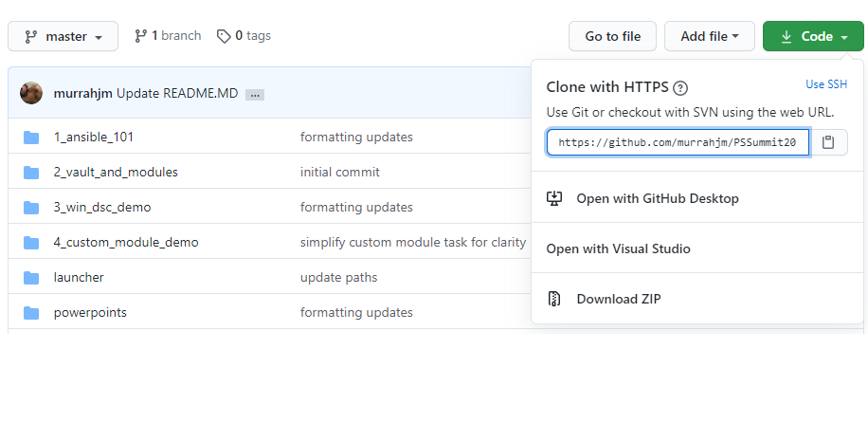This screenshot has height=423, width=868.
Task: Open the 4_custom_module_demo folder
Action: (x=126, y=242)
